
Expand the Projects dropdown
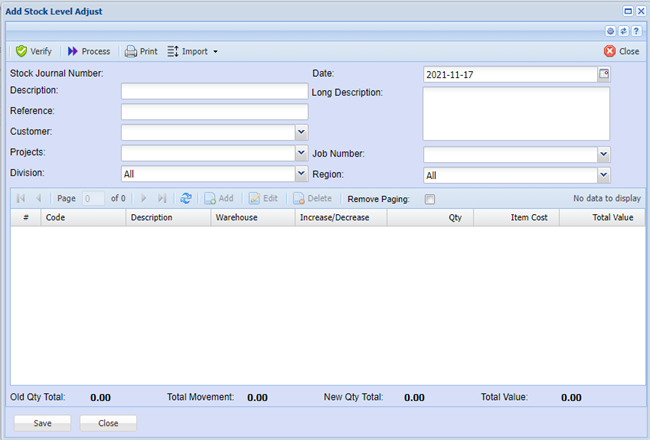301,153
